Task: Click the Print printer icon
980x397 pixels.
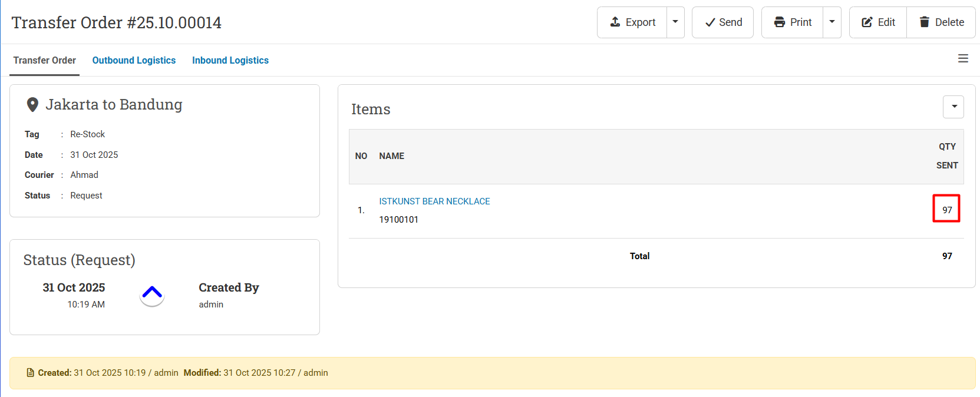Action: tap(780, 22)
